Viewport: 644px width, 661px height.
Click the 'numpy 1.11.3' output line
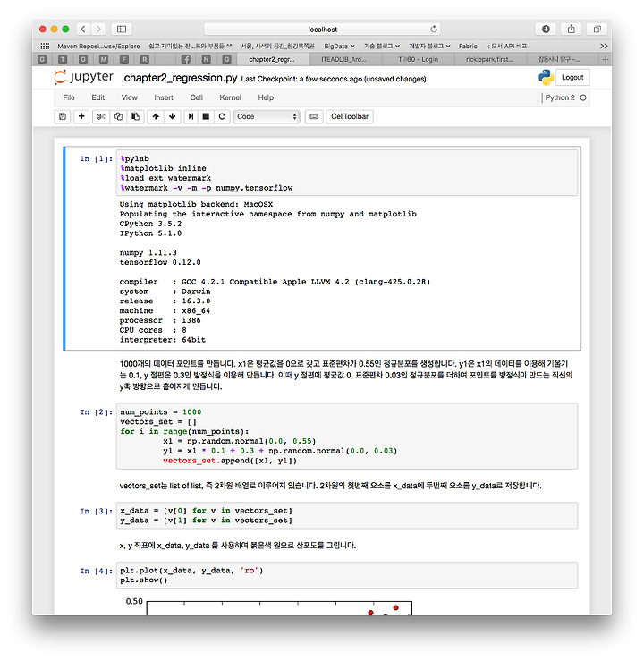pyautogui.click(x=148, y=252)
